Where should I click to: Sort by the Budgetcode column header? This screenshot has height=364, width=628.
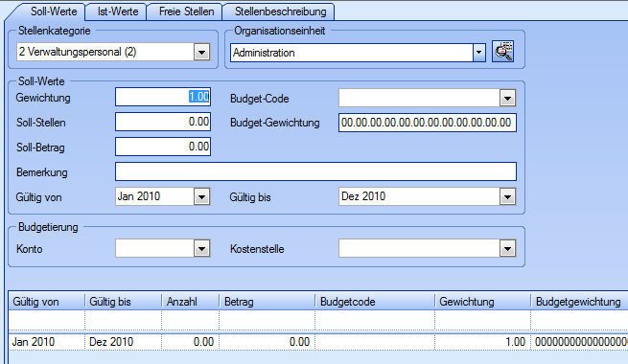pyautogui.click(x=375, y=301)
